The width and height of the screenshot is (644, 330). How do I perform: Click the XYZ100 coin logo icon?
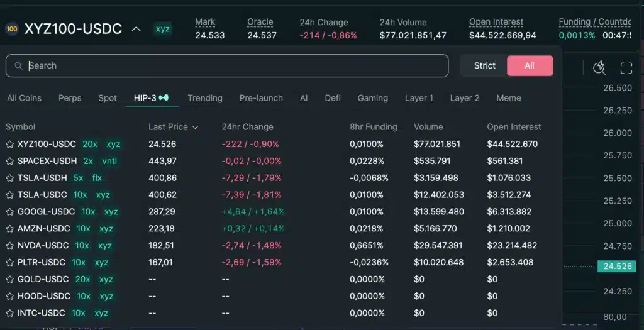pyautogui.click(x=11, y=29)
